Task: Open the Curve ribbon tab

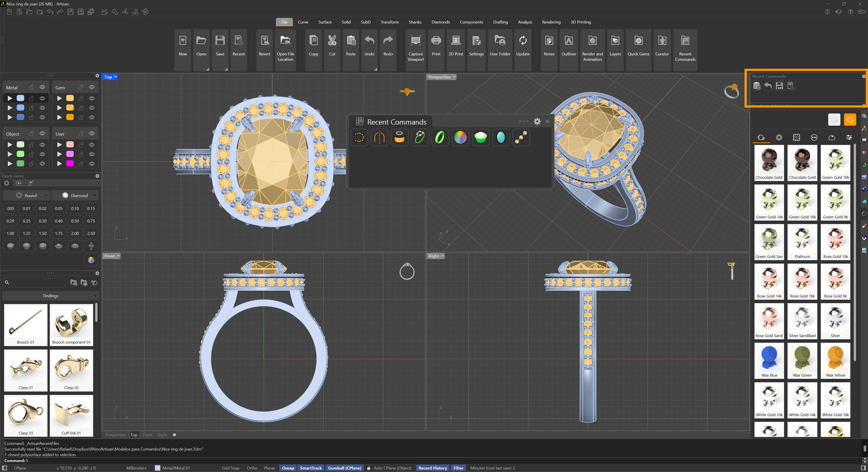Action: (x=303, y=22)
